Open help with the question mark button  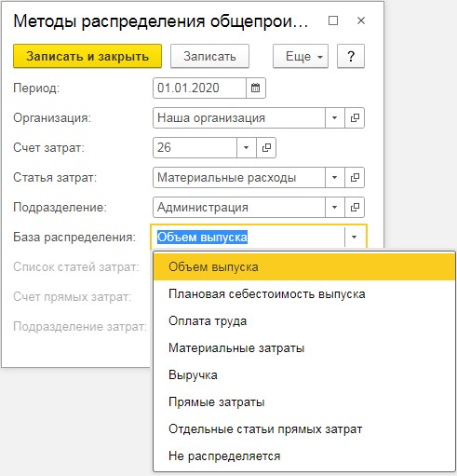point(351,56)
